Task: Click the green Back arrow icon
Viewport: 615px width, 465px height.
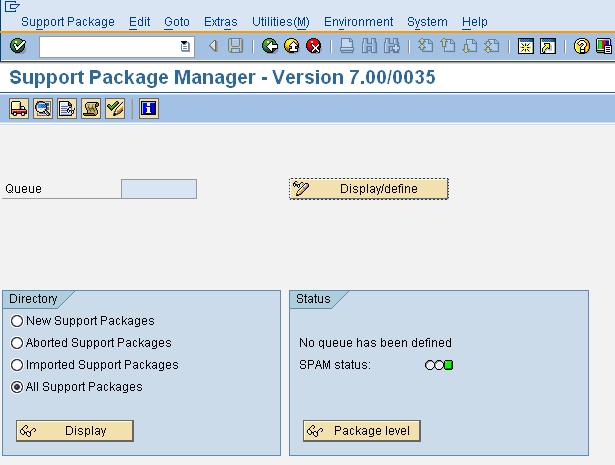Action: tap(270, 46)
